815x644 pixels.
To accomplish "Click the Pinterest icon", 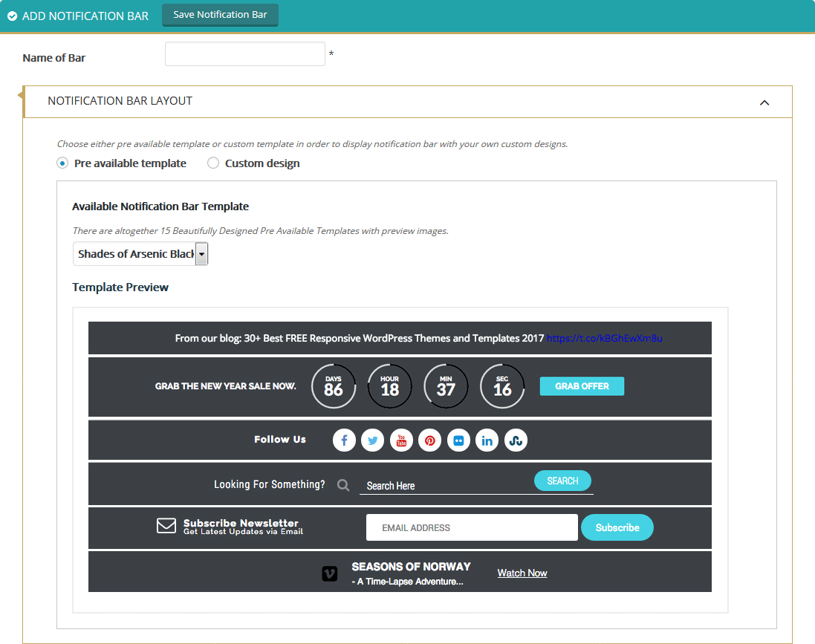I will pyautogui.click(x=430, y=440).
